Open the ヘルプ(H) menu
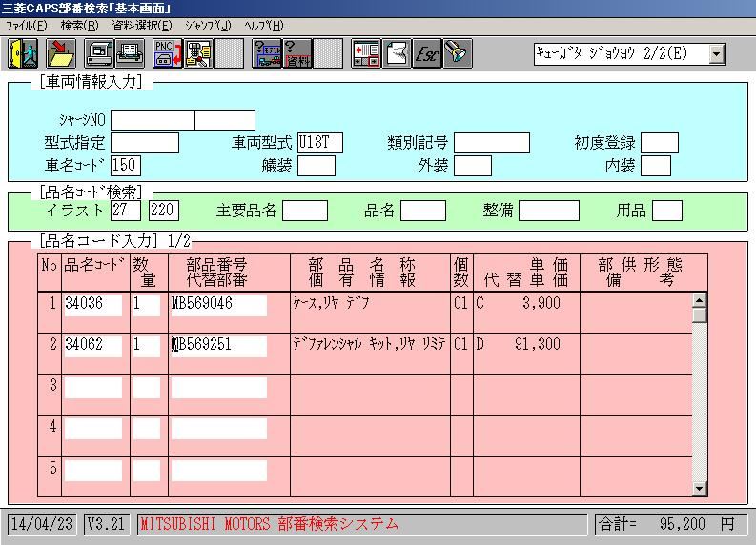Viewport: 756px width, 545px height. pos(264,26)
